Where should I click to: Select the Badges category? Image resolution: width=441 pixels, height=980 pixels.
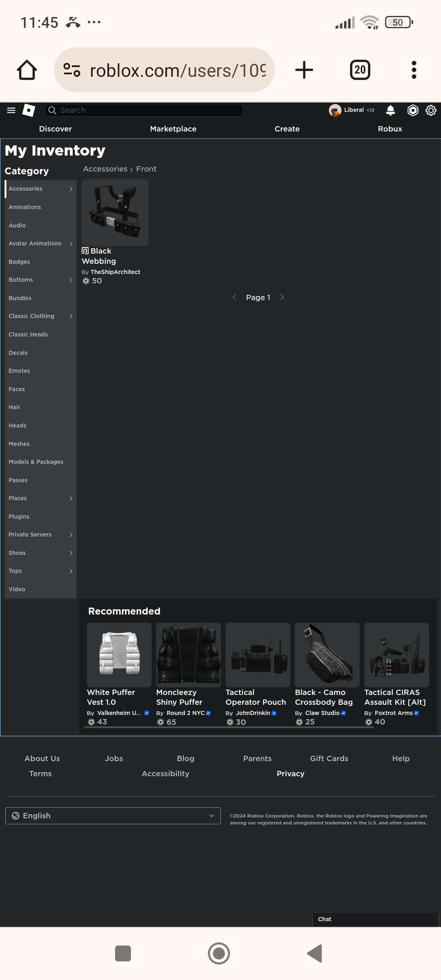40,262
